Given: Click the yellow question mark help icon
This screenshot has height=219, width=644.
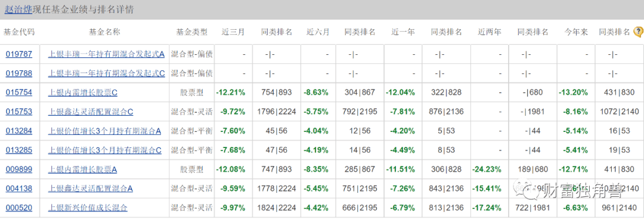Looking at the screenshot, I should [x=638, y=32].
